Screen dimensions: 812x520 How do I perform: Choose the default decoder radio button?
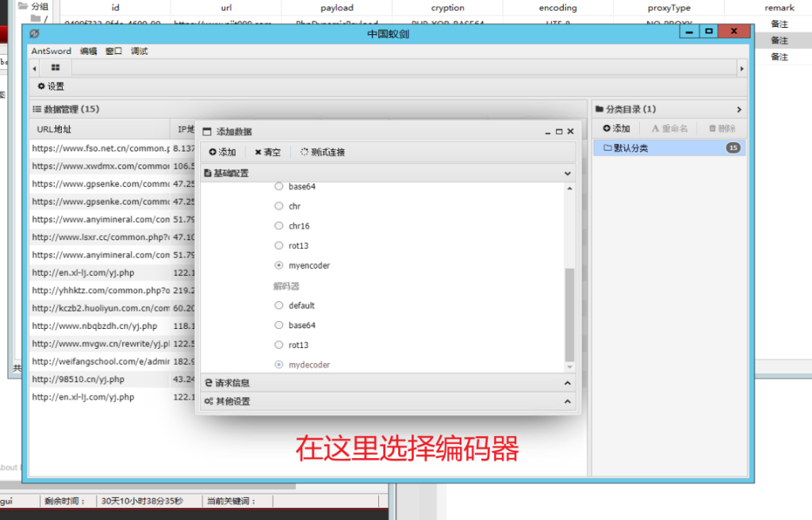pyautogui.click(x=278, y=305)
